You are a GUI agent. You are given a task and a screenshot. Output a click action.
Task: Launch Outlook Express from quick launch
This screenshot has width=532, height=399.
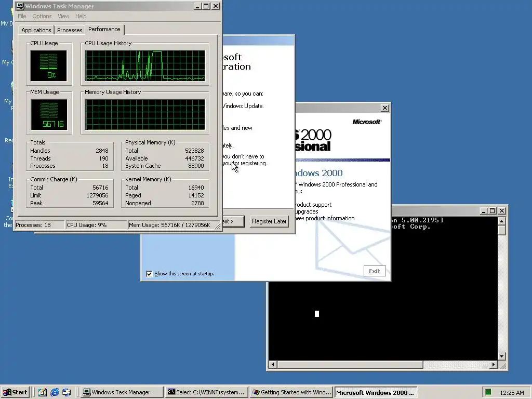click(x=66, y=392)
